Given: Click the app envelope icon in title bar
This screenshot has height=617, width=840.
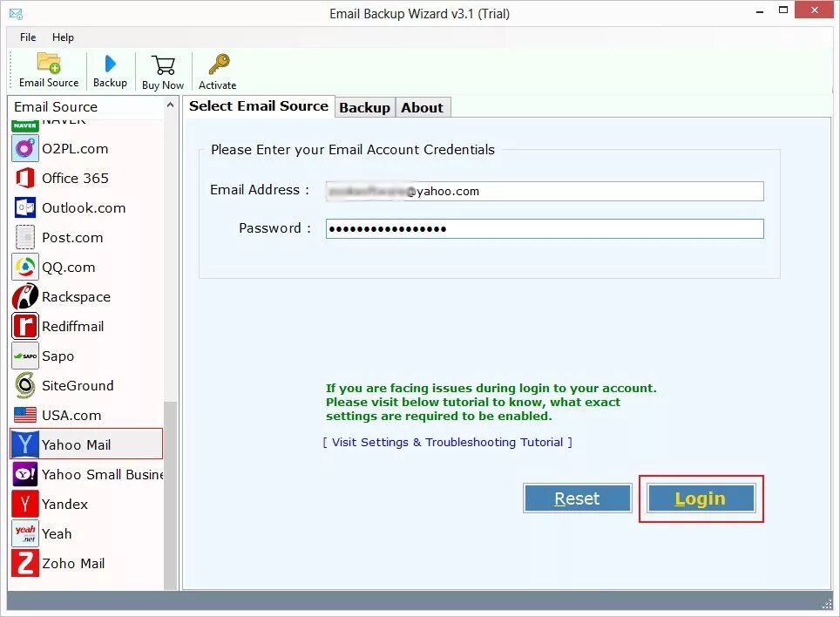Looking at the screenshot, I should click(x=16, y=14).
